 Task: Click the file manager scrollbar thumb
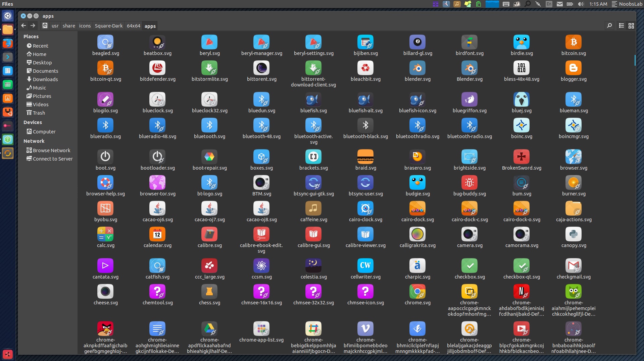[x=635, y=60]
